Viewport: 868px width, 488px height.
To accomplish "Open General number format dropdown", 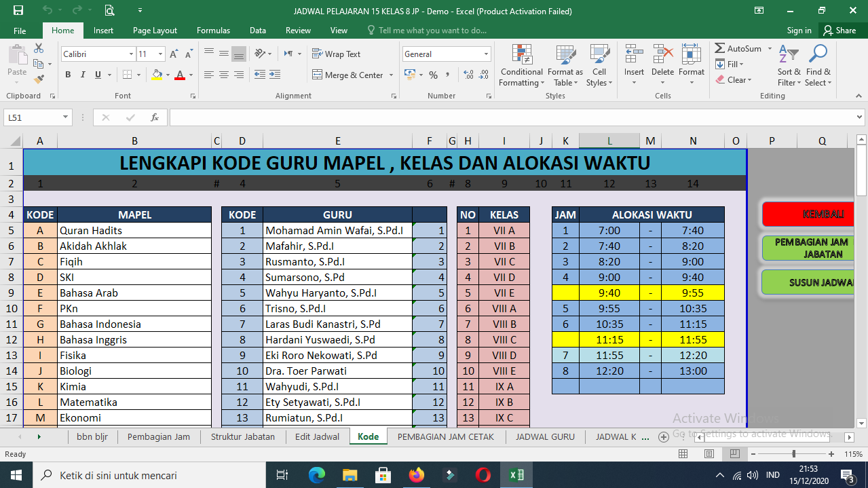I will click(486, 54).
